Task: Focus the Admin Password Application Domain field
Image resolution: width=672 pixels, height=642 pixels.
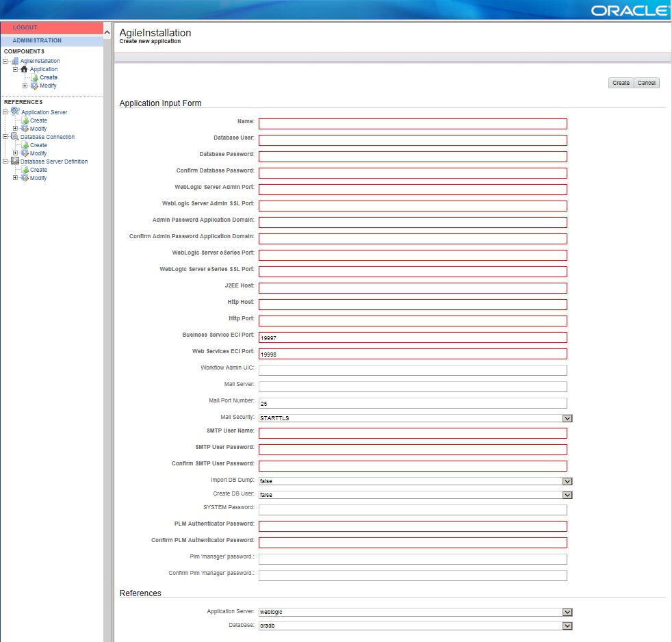Action: point(413,222)
